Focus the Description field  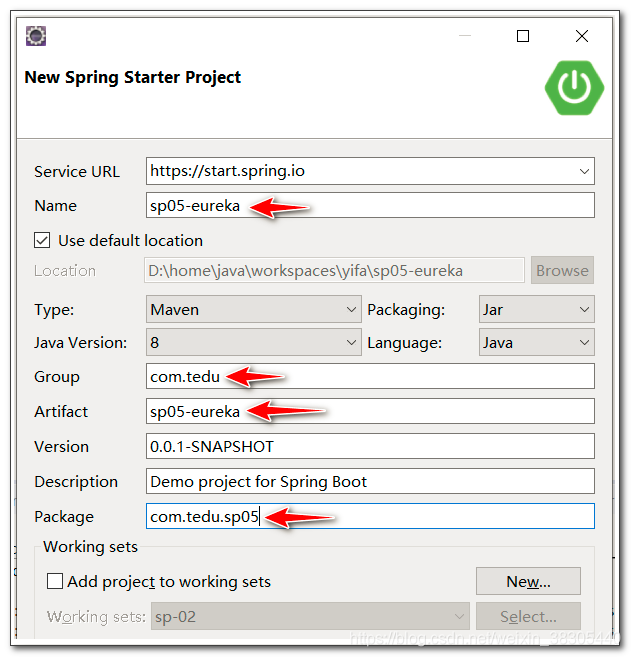[370, 481]
